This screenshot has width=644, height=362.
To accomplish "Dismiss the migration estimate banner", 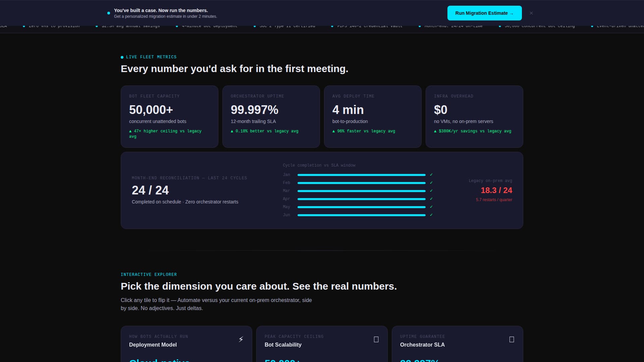I will point(531,13).
